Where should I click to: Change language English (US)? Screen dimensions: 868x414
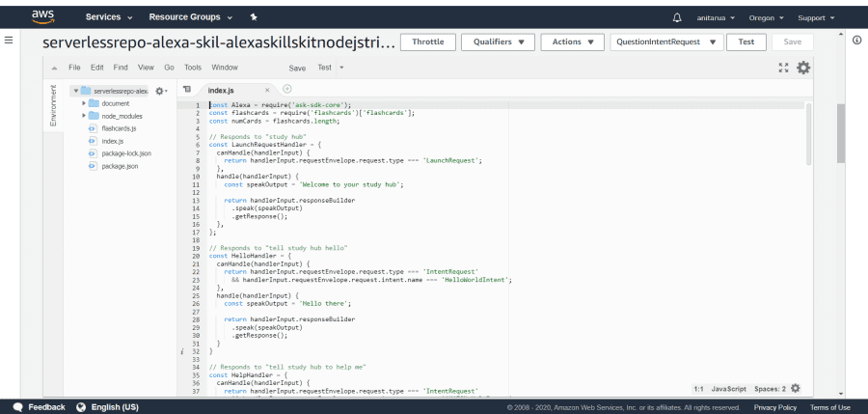(107, 407)
